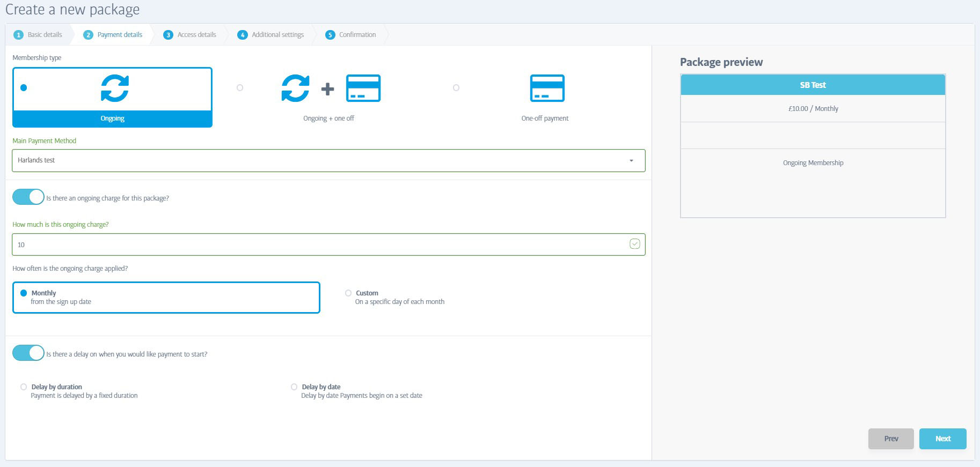
Task: Select Delay by date radio
Action: click(x=294, y=387)
